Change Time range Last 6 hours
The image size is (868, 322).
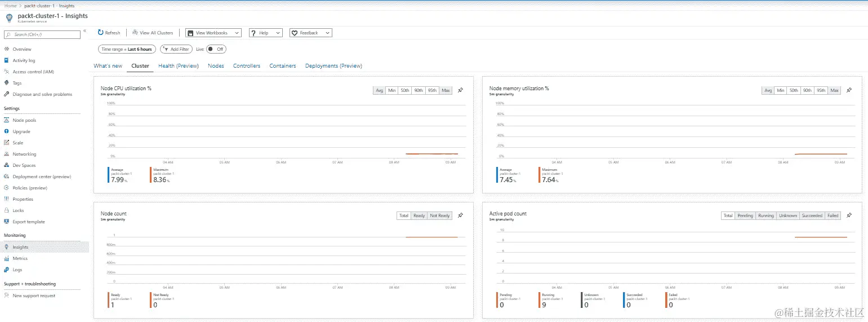point(127,49)
